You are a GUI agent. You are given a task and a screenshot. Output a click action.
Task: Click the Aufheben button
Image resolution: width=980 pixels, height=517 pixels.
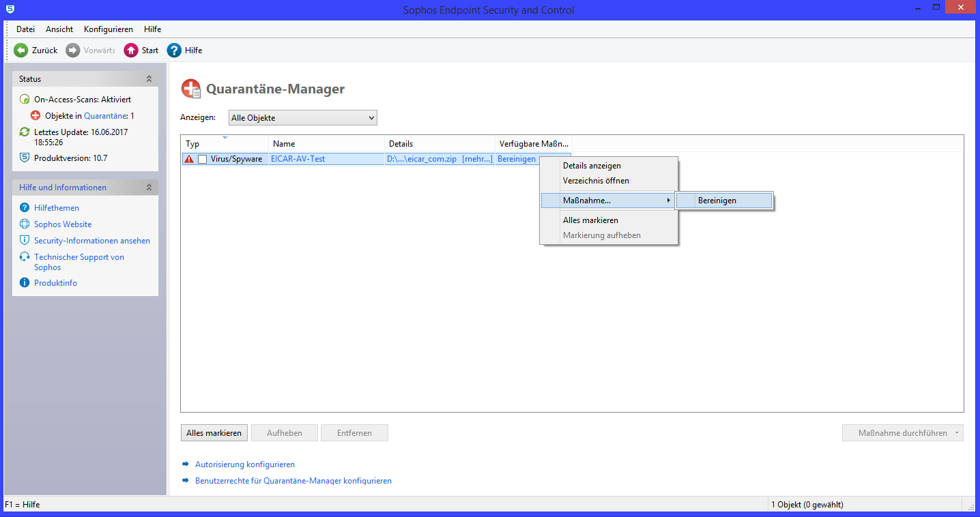[285, 433]
